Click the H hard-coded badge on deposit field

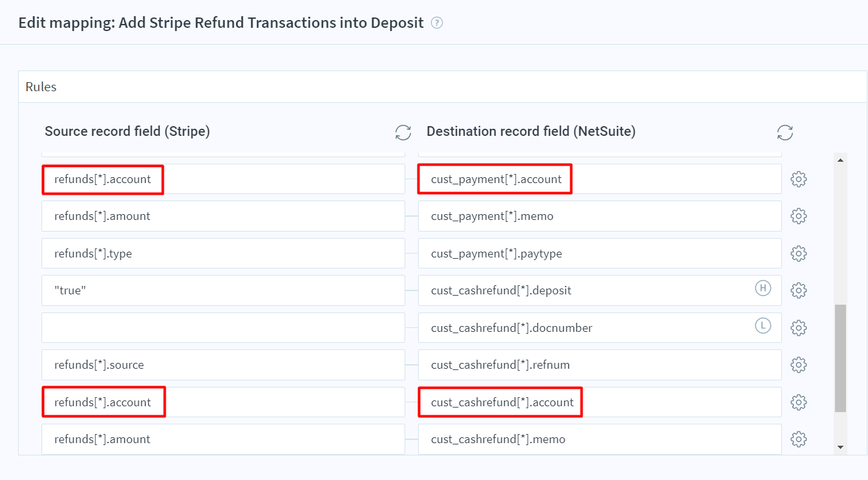(763, 288)
